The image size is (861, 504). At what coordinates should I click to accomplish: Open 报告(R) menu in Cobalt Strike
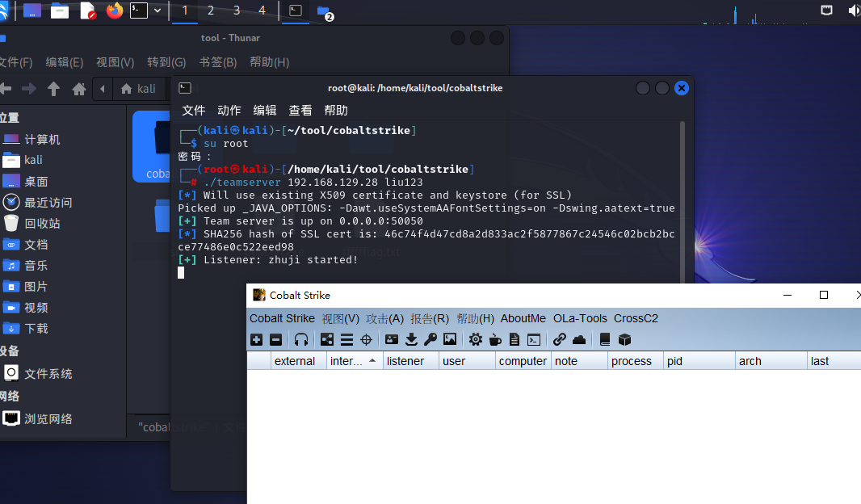point(430,318)
